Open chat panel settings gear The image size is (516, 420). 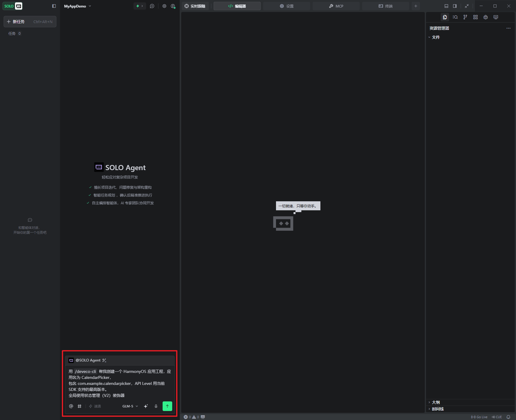164,6
